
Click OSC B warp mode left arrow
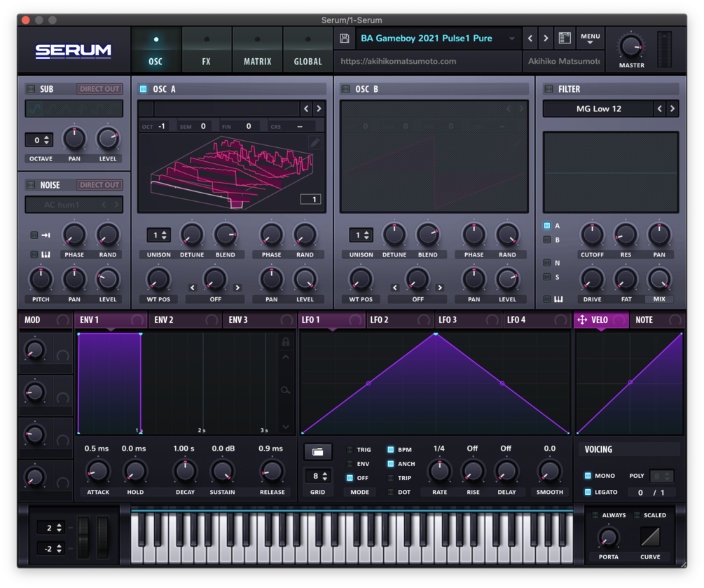pos(395,287)
